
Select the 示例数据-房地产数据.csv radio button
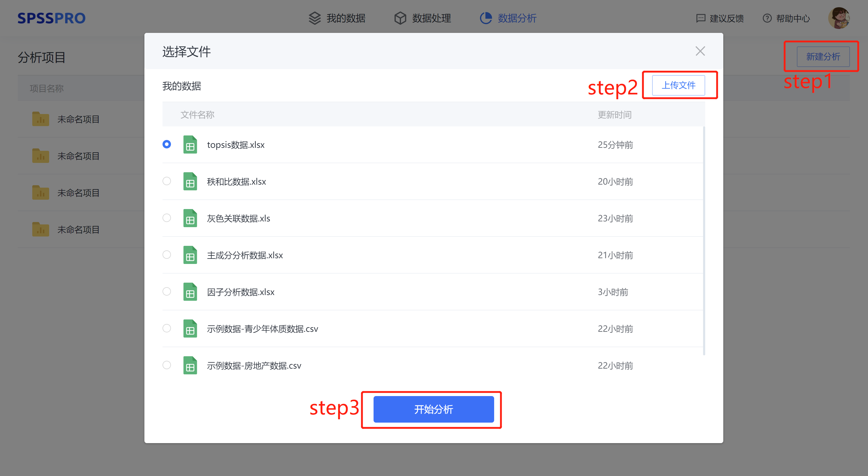tap(167, 365)
